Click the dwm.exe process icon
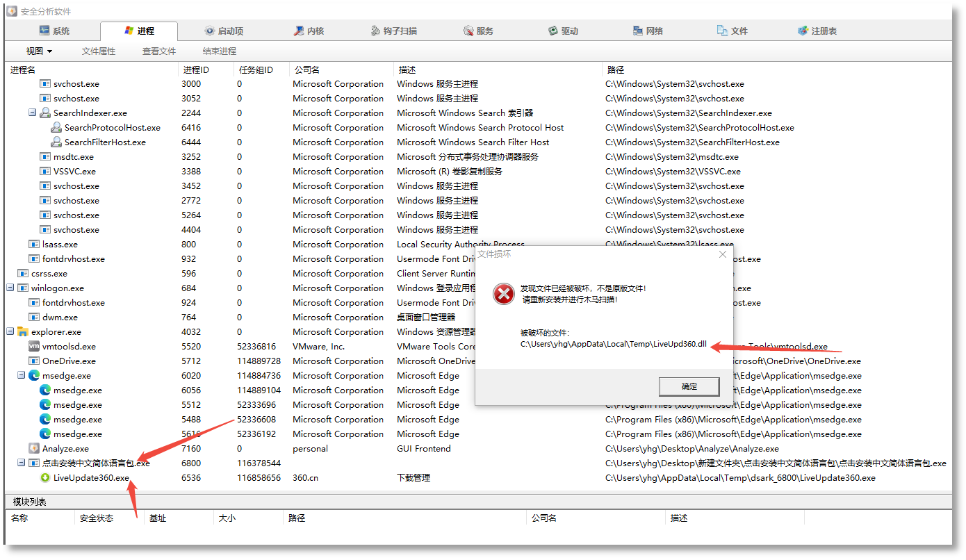The image size is (966, 560). tap(34, 317)
